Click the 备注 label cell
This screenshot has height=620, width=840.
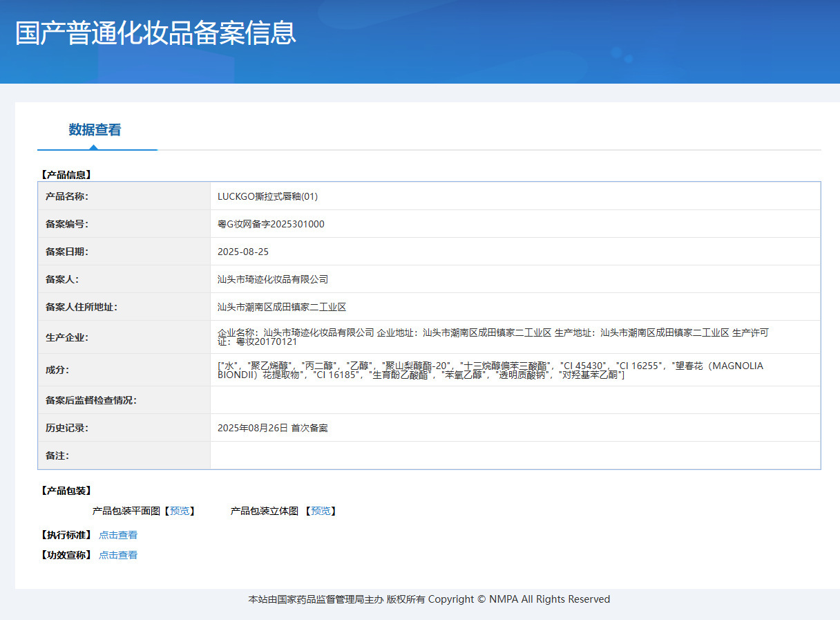[124, 455]
